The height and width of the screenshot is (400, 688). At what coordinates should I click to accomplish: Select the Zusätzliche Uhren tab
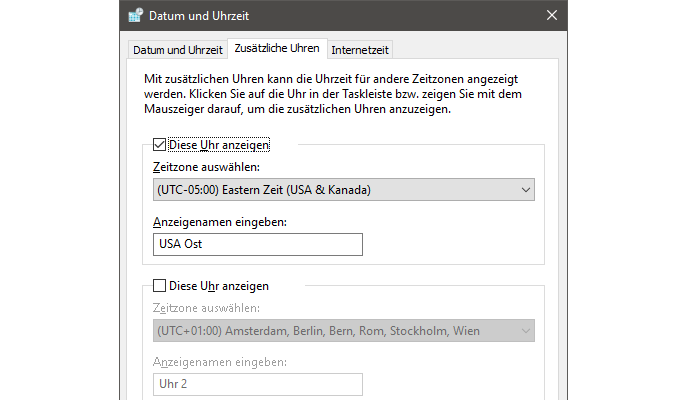276,48
